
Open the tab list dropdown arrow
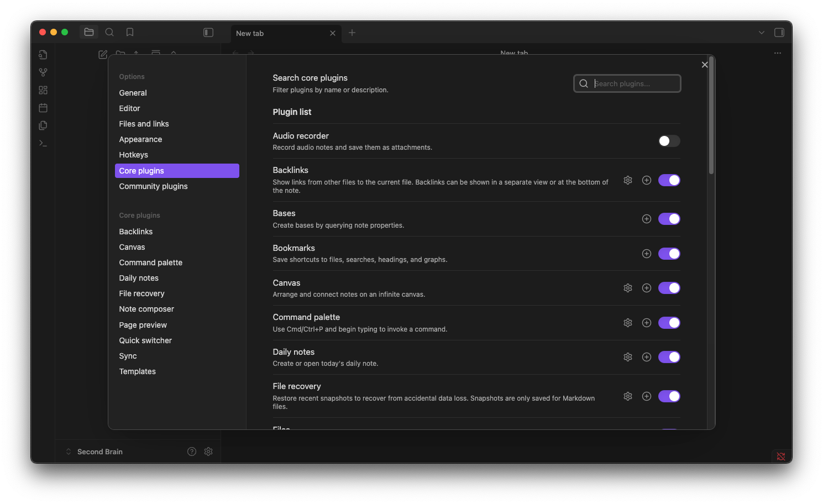click(762, 33)
